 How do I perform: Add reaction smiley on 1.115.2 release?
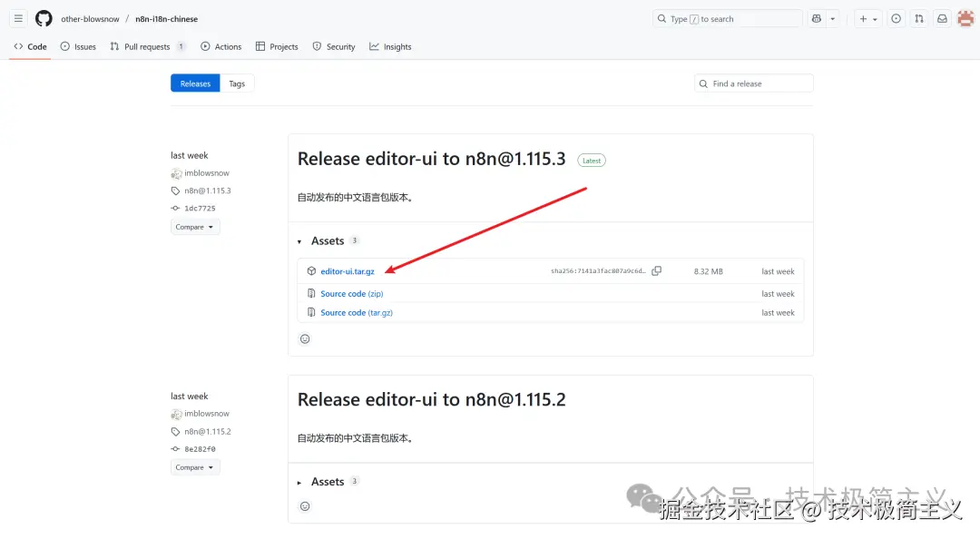point(305,506)
